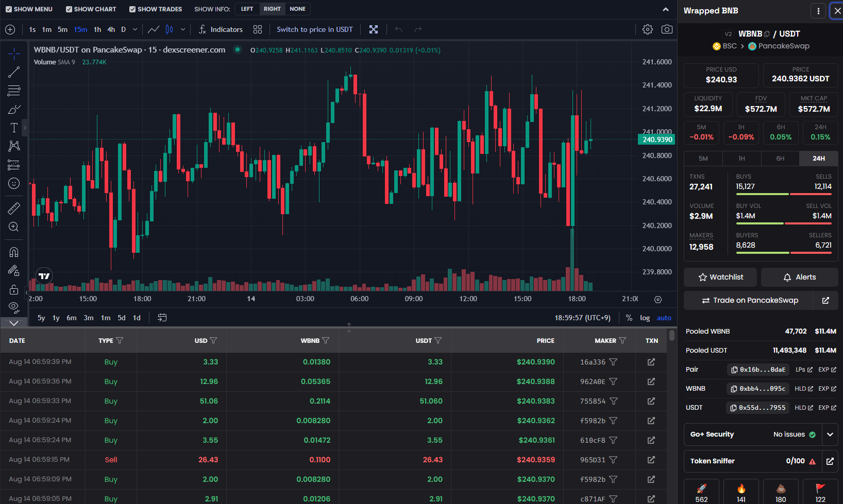Viewport: 843px width, 504px height.
Task: Select the 1h chart timeframe
Action: click(x=97, y=29)
